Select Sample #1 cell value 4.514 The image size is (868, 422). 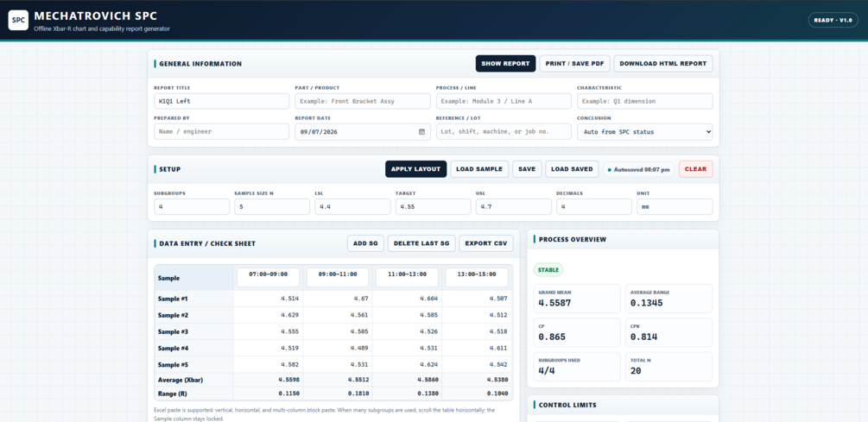268,299
